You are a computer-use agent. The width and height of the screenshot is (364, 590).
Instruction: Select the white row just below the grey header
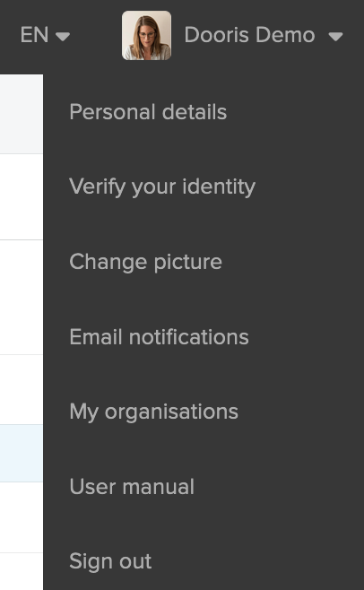22,196
